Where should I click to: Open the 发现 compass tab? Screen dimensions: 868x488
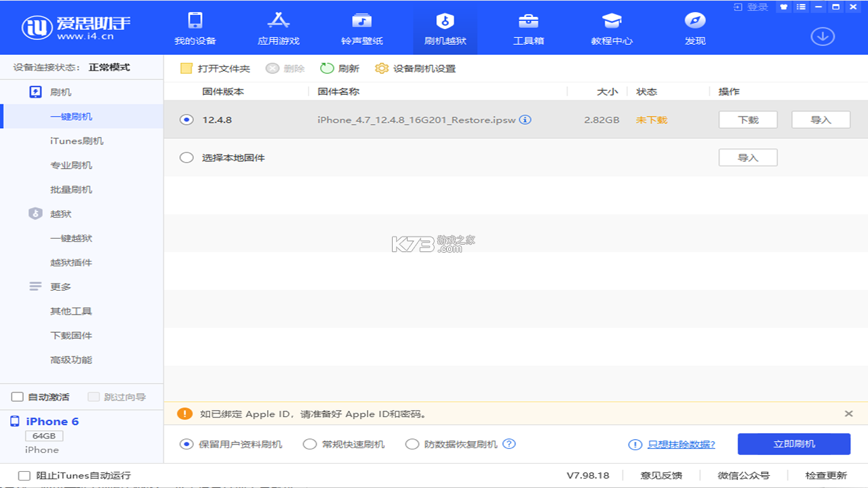(695, 28)
